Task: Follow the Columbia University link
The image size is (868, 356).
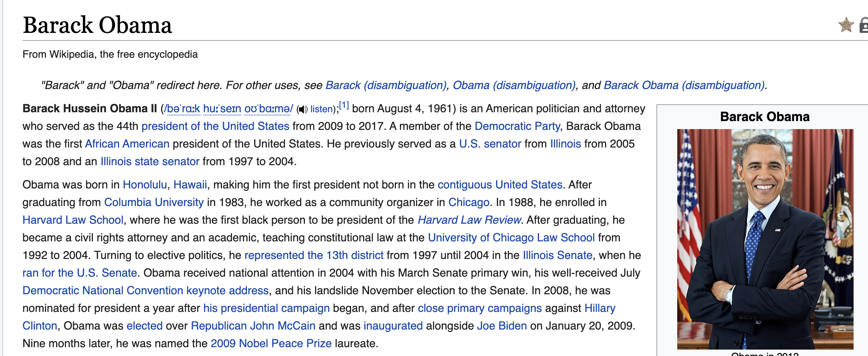Action: (x=154, y=202)
